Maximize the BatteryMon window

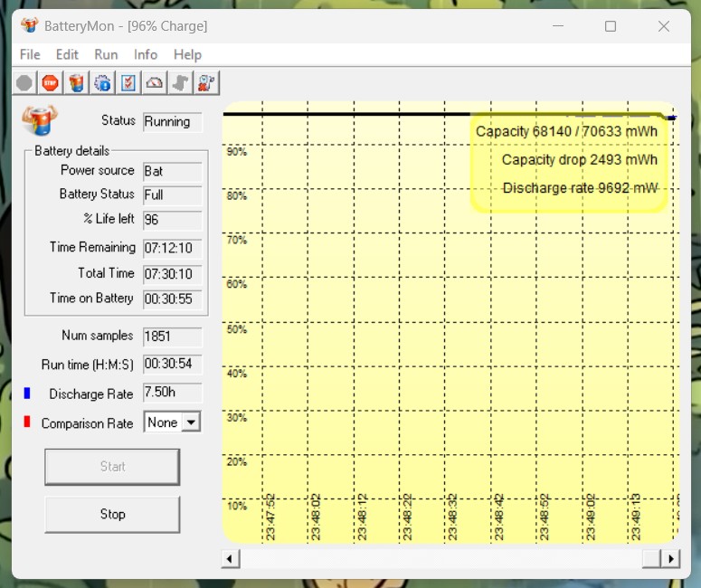click(611, 26)
